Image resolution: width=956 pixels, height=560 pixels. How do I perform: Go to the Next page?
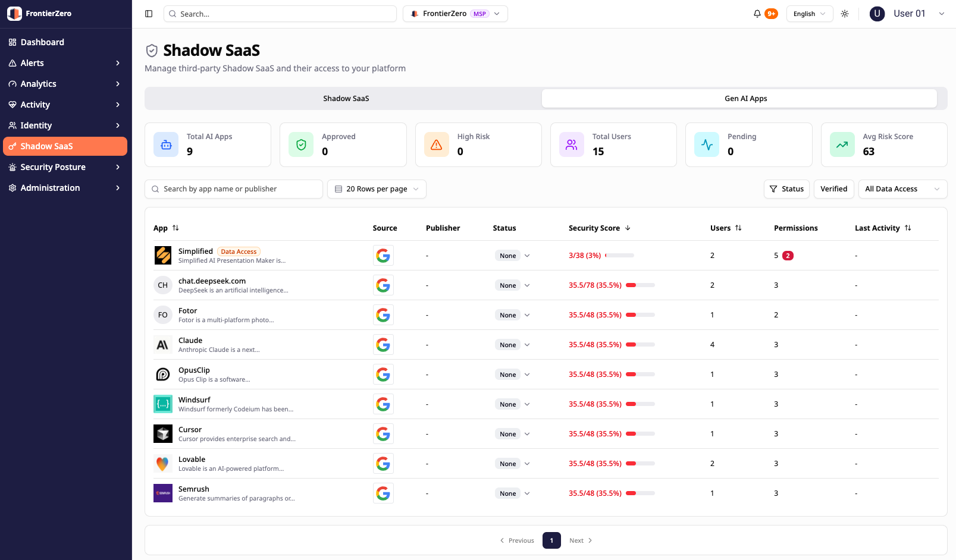click(581, 540)
